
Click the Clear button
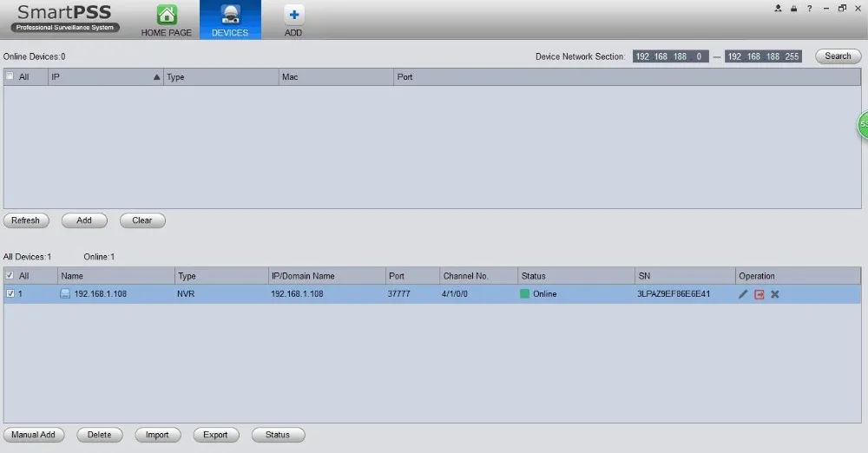point(142,220)
